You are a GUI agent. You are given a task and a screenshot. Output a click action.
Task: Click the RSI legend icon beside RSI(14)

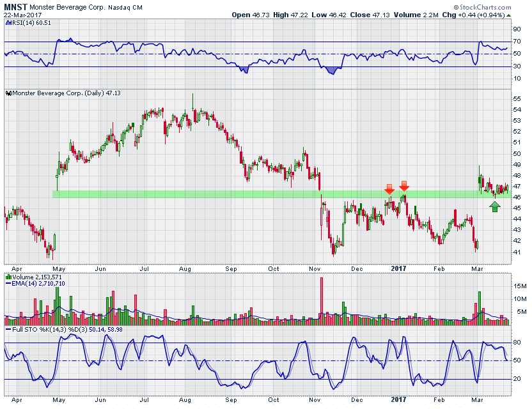8,23
